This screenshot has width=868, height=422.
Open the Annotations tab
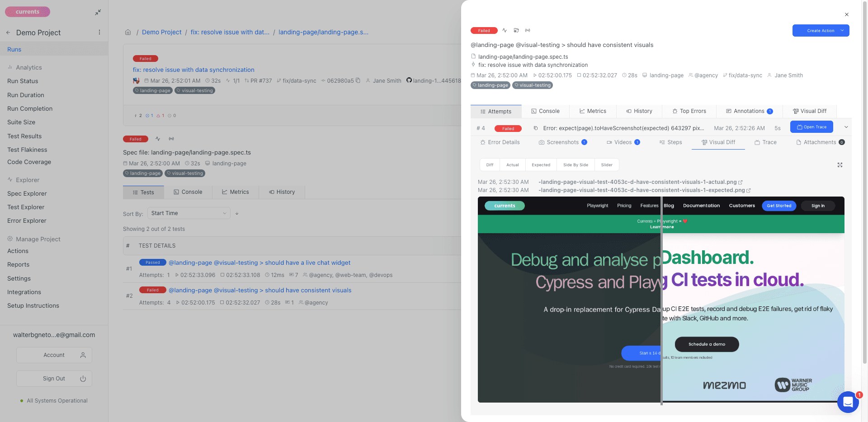(749, 111)
